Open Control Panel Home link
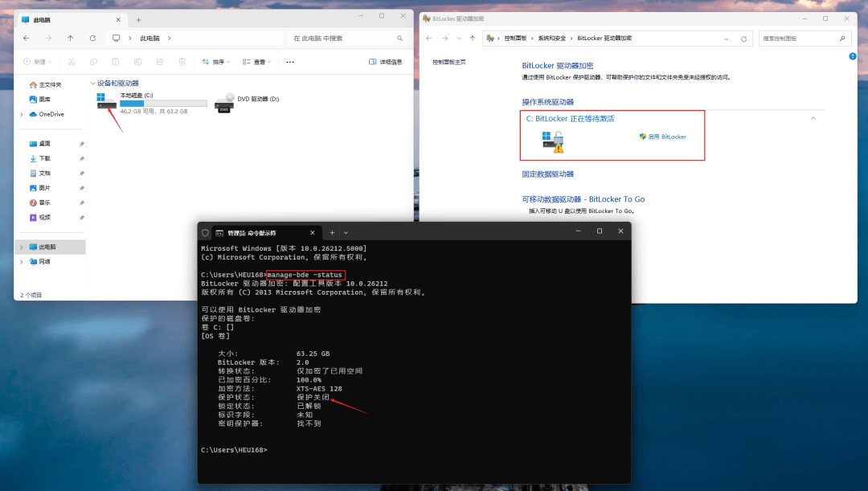Screen dimensions: 868x491 pos(448,62)
